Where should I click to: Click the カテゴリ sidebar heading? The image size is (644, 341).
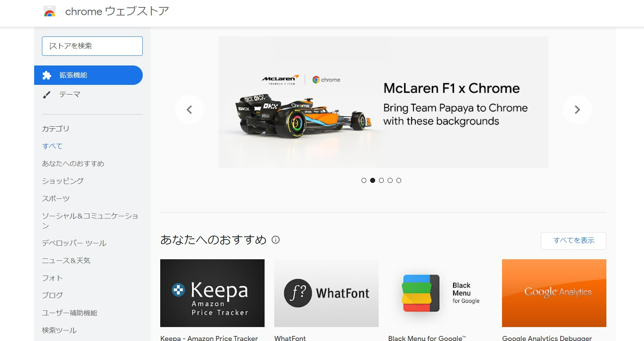point(55,129)
